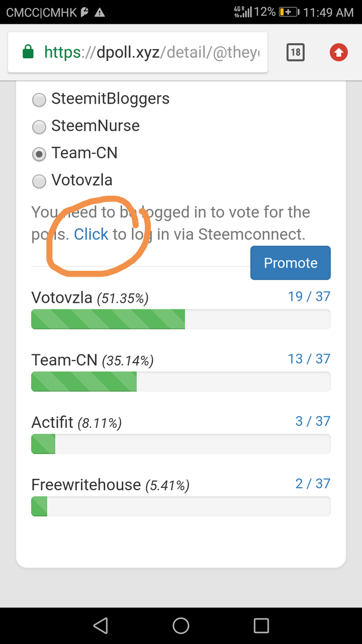Click the Votovzla green progress bar
362x644 pixels.
point(107,319)
